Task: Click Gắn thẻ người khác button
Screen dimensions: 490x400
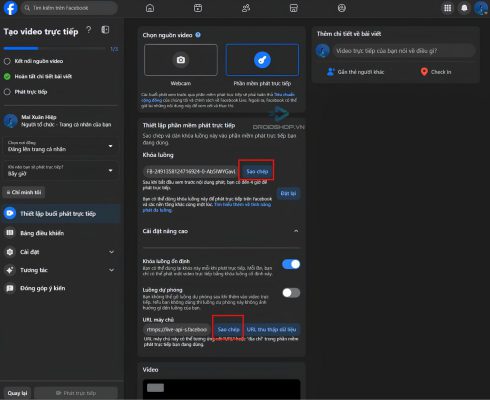Action: [355, 72]
